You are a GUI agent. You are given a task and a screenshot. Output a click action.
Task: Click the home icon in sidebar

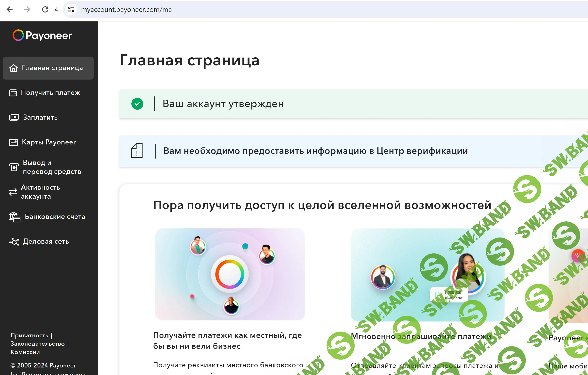tap(13, 68)
